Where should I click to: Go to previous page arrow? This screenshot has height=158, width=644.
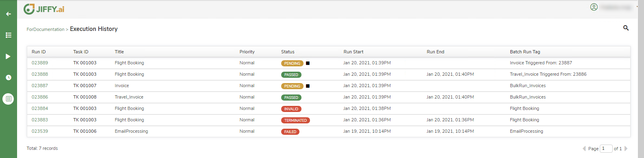click(x=584, y=148)
